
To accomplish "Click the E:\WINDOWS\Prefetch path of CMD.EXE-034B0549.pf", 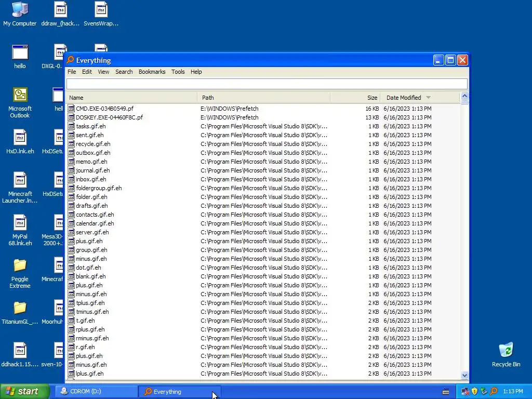I will (229, 108).
